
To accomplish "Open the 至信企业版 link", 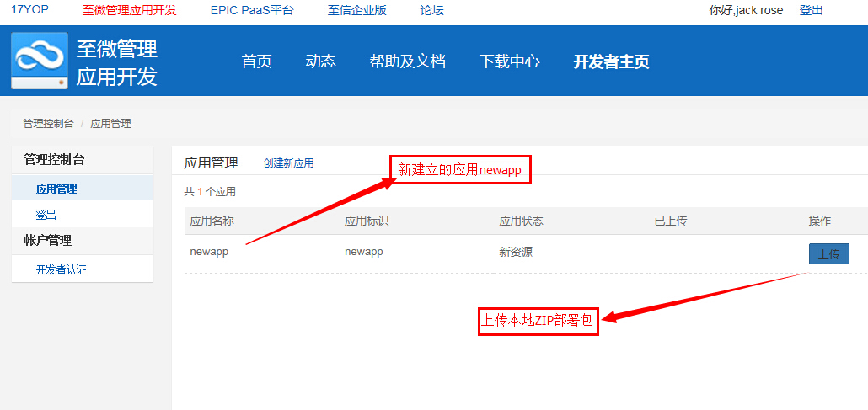I will 357,10.
